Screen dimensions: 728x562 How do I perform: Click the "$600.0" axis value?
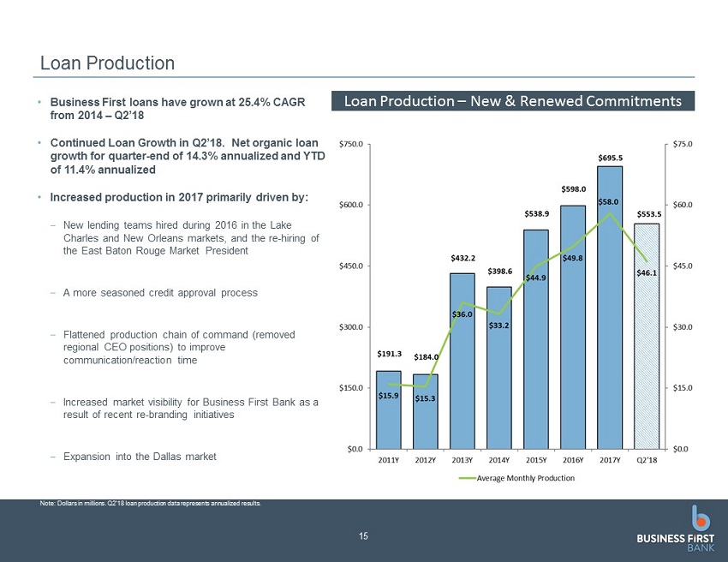351,205
